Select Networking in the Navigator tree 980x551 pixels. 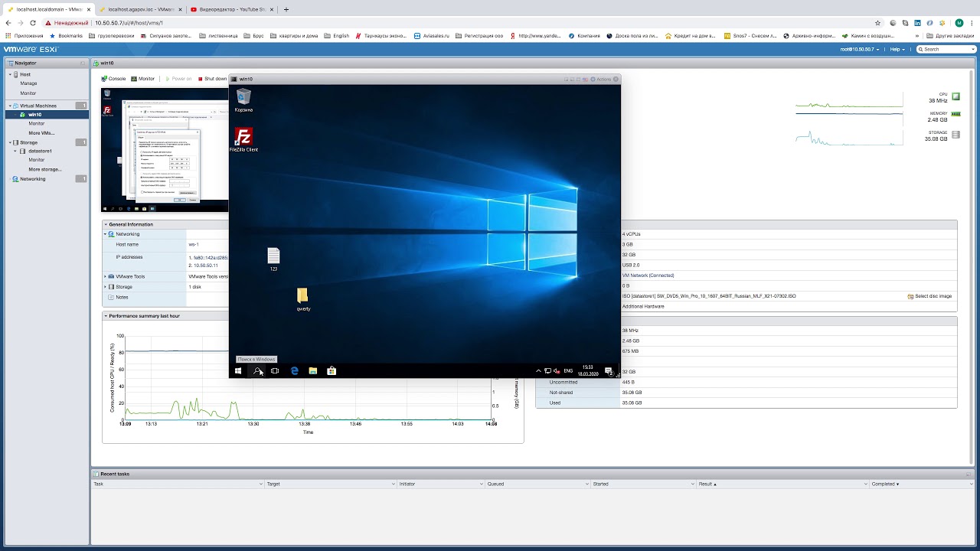pyautogui.click(x=32, y=179)
